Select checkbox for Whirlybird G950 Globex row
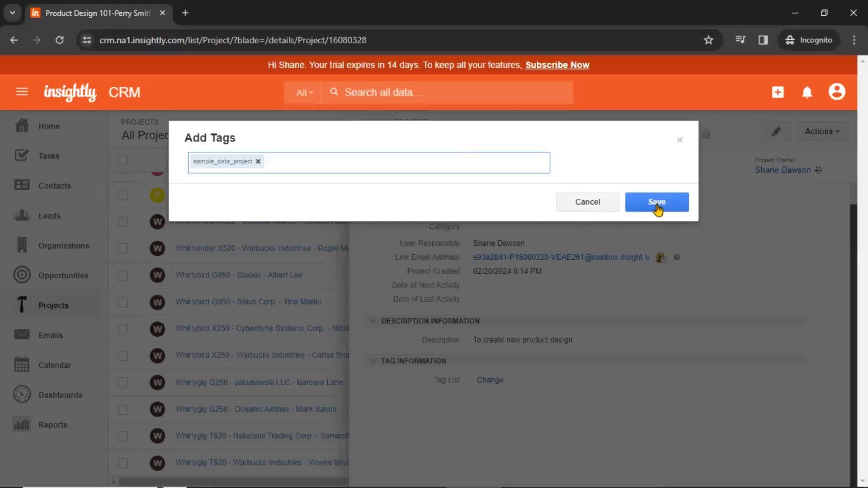 point(123,275)
